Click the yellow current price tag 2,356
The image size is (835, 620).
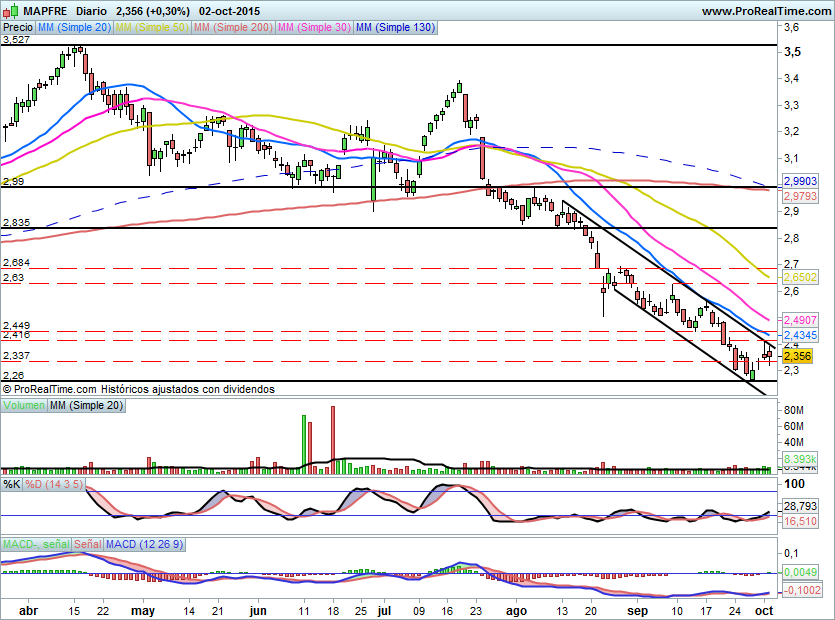click(x=797, y=356)
